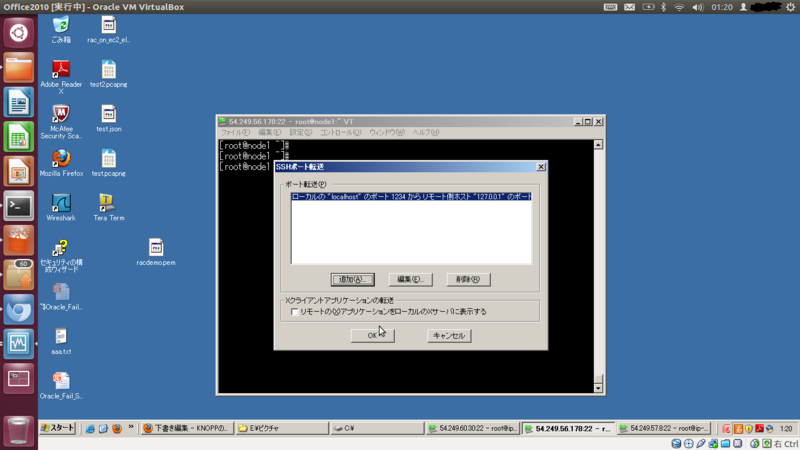800x450 pixels.
Task: Switch to E:¥ピクチャ folder taskbar button
Action: pyautogui.click(x=282, y=429)
